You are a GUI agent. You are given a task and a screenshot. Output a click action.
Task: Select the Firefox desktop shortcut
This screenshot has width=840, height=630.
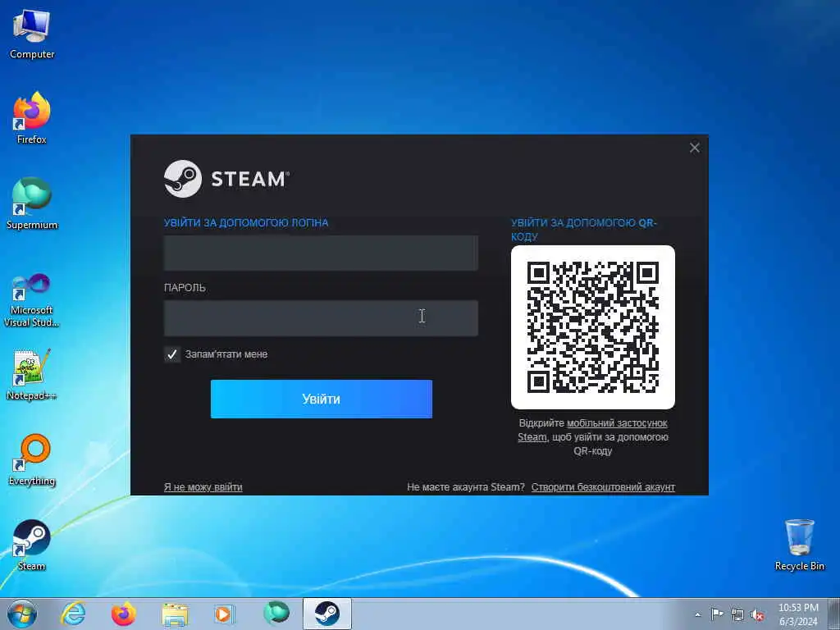pyautogui.click(x=32, y=118)
